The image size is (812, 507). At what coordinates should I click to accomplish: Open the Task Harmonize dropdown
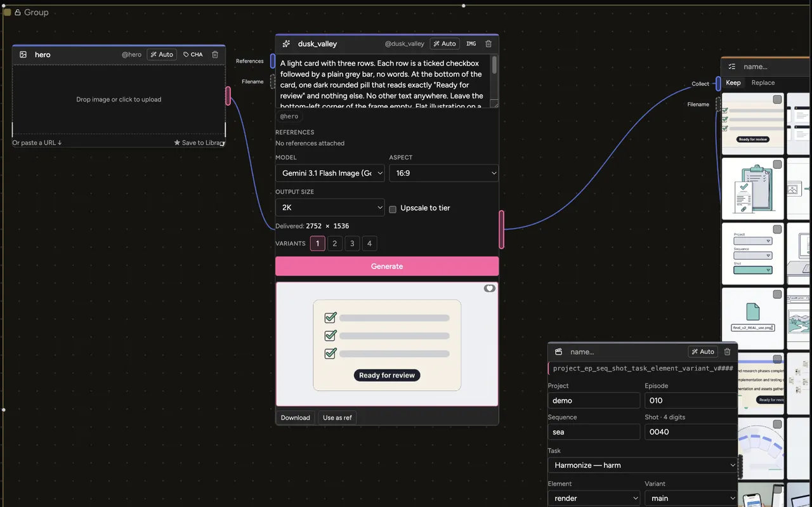tap(643, 465)
